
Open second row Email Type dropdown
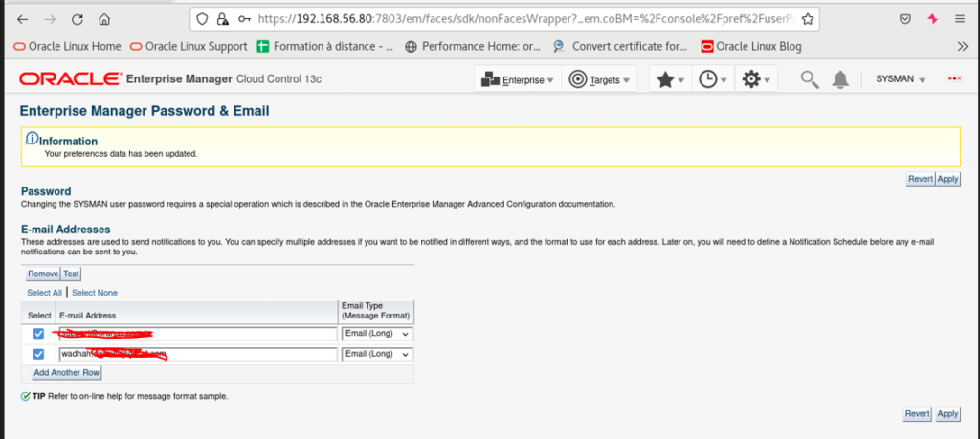[376, 354]
